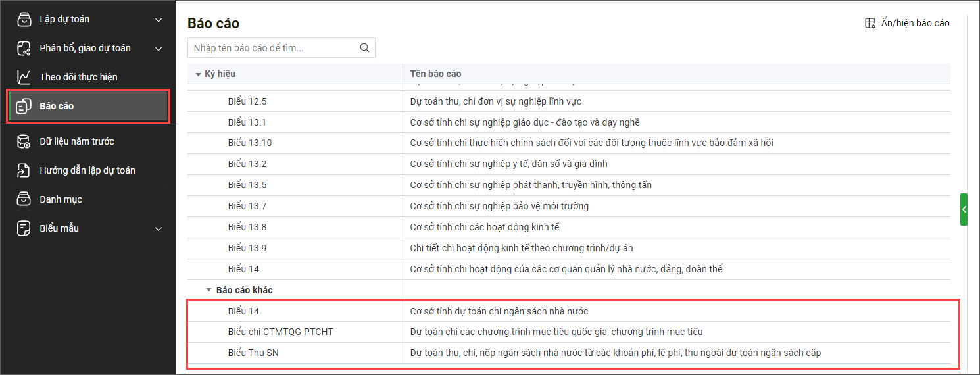Click the green side panel expand handle
This screenshot has height=375, width=980.
tap(964, 209)
